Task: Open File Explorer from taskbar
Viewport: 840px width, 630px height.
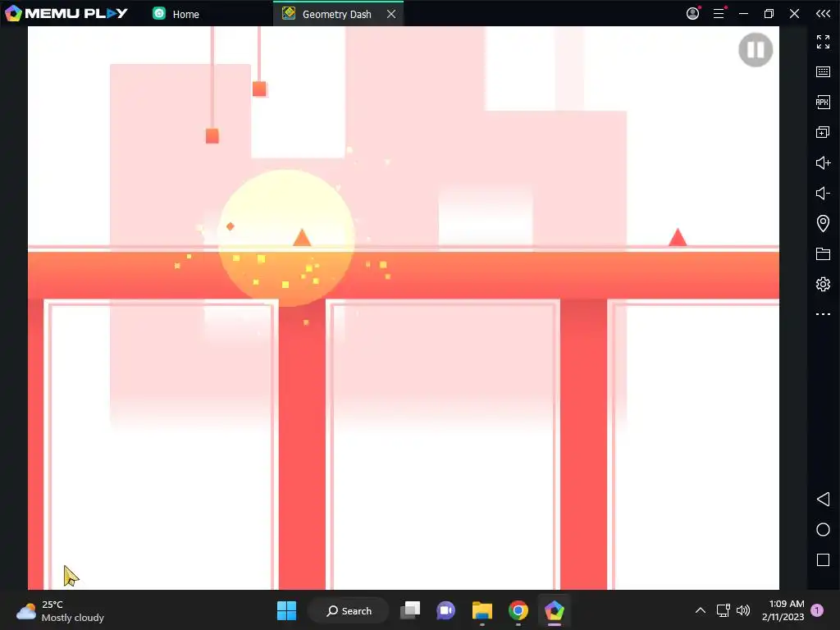Action: point(482,610)
